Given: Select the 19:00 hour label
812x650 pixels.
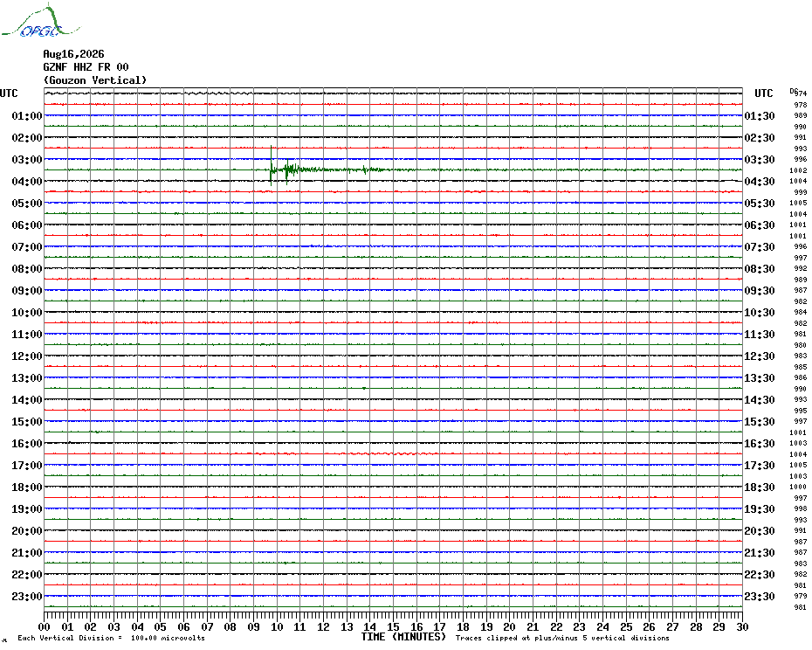Looking at the screenshot, I should tap(27, 509).
